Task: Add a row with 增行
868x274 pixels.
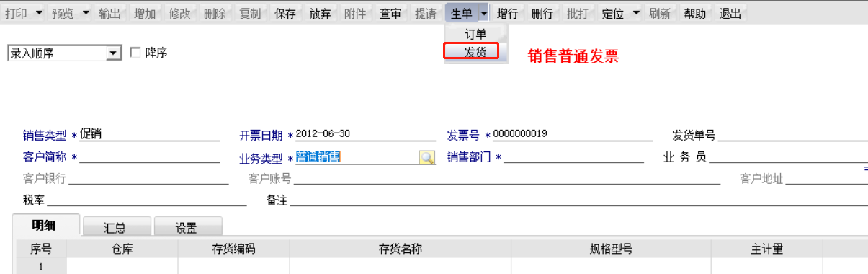Action: click(x=508, y=14)
